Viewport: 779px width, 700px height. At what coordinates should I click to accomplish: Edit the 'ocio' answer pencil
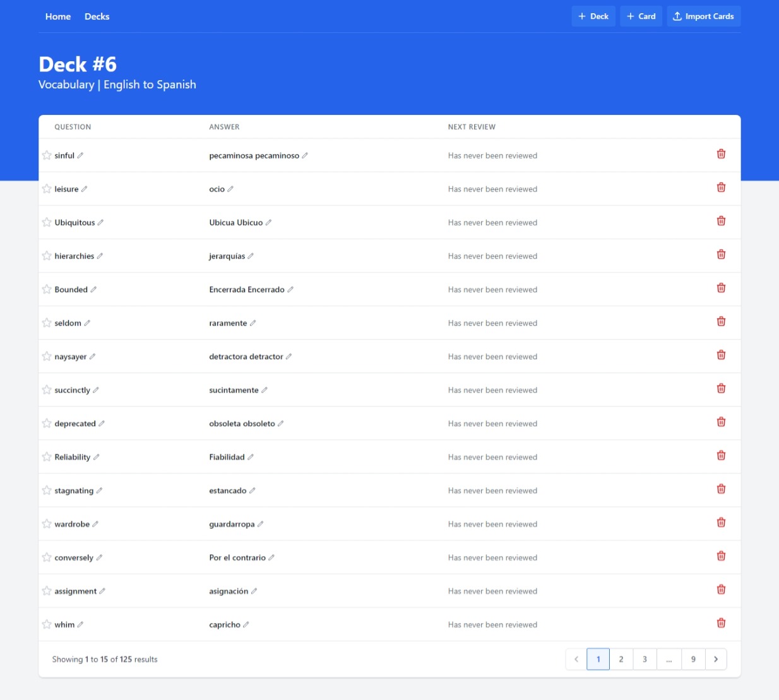tap(230, 189)
